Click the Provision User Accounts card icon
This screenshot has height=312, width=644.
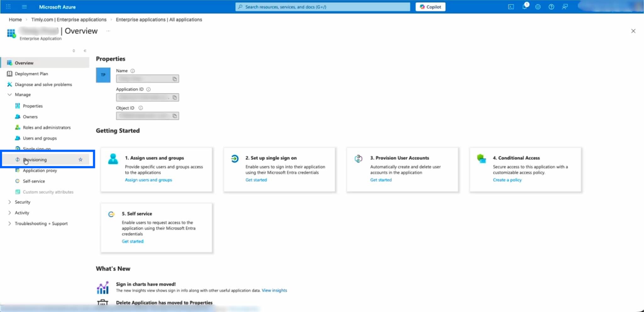(x=358, y=159)
